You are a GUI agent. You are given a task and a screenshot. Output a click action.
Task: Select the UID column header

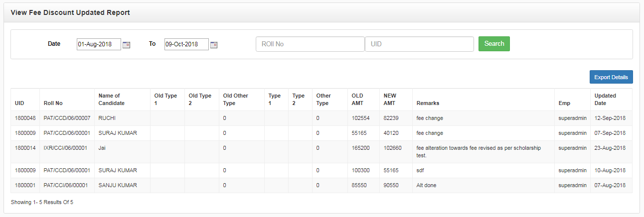(x=19, y=103)
